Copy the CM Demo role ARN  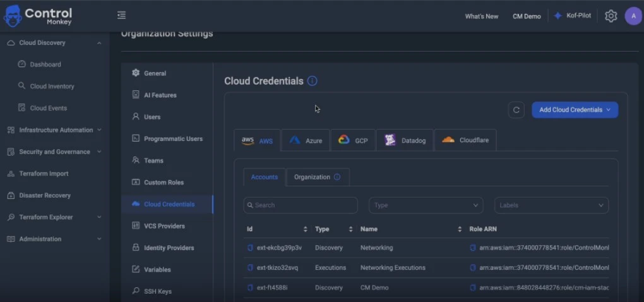coord(473,287)
